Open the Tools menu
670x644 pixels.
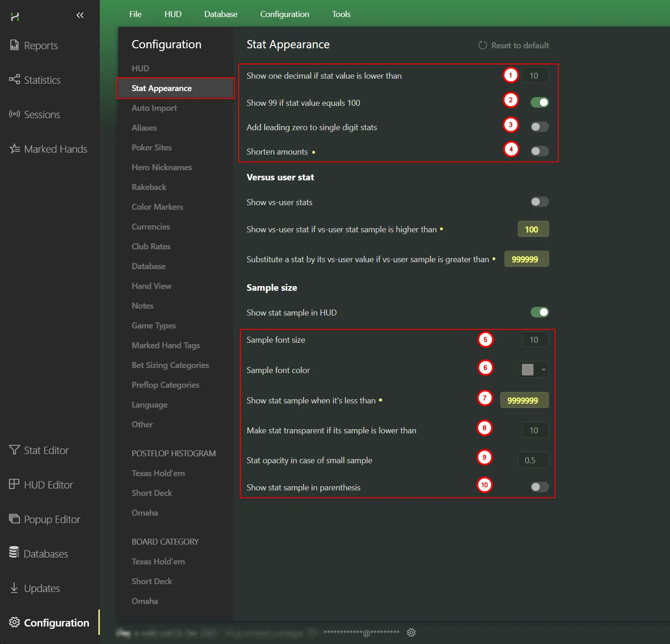coord(341,14)
